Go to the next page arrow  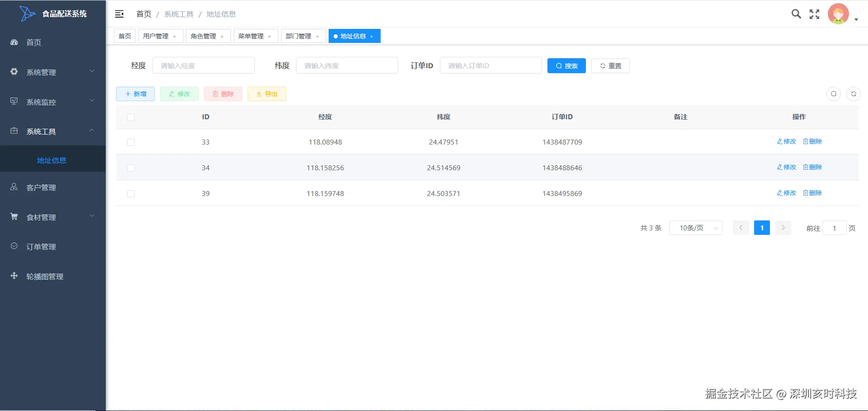783,228
